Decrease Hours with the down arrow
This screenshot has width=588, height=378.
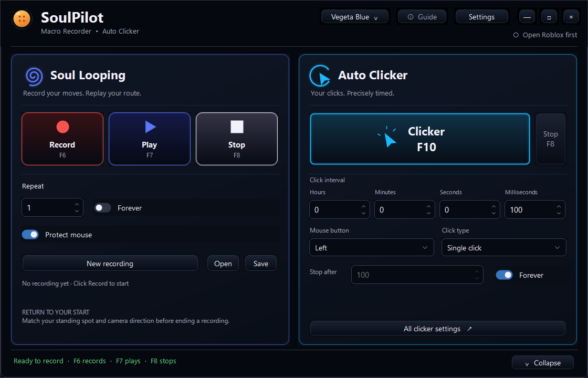coord(363,213)
